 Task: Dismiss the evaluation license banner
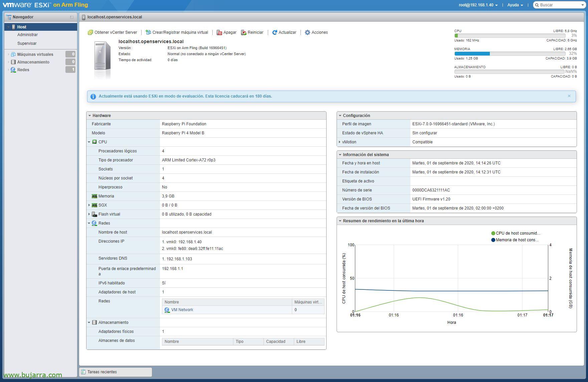pos(569,96)
